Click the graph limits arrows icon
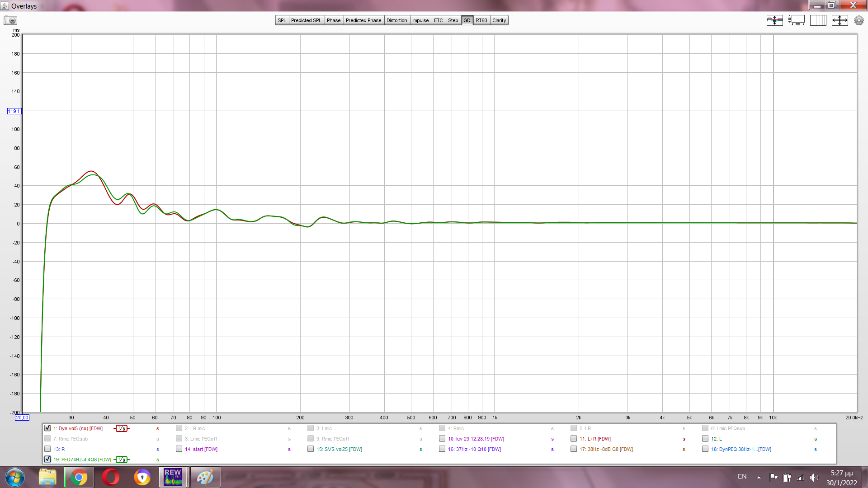The height and width of the screenshot is (488, 868). 840,20
